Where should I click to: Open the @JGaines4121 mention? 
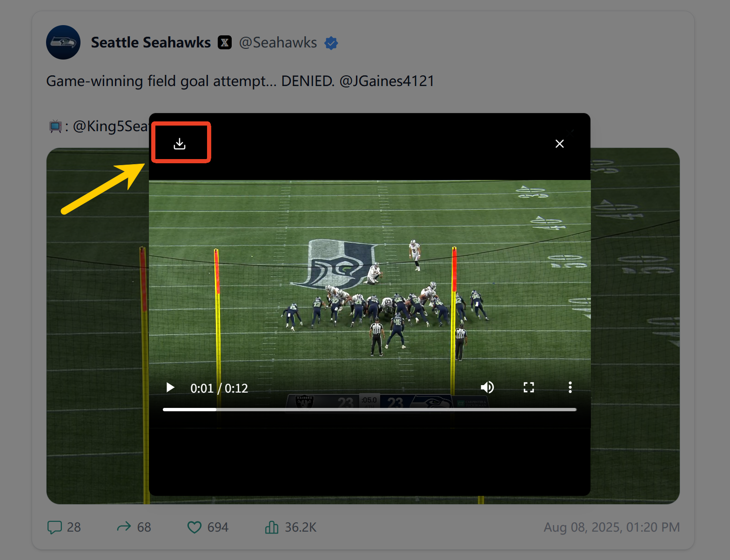pos(387,81)
